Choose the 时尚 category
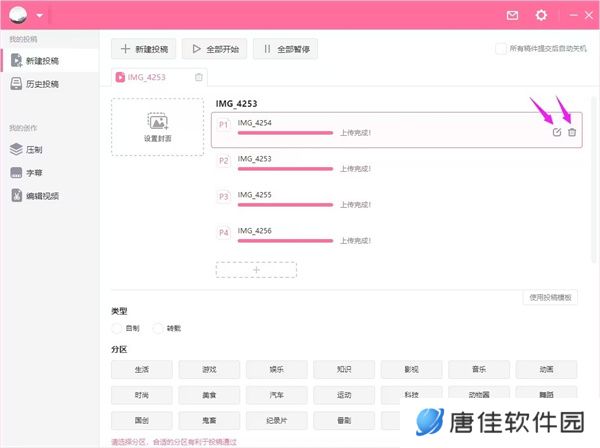This screenshot has width=600, height=448. 142,395
